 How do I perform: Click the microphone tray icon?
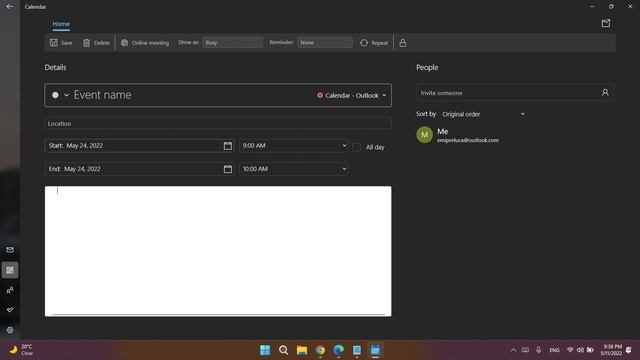click(x=538, y=350)
